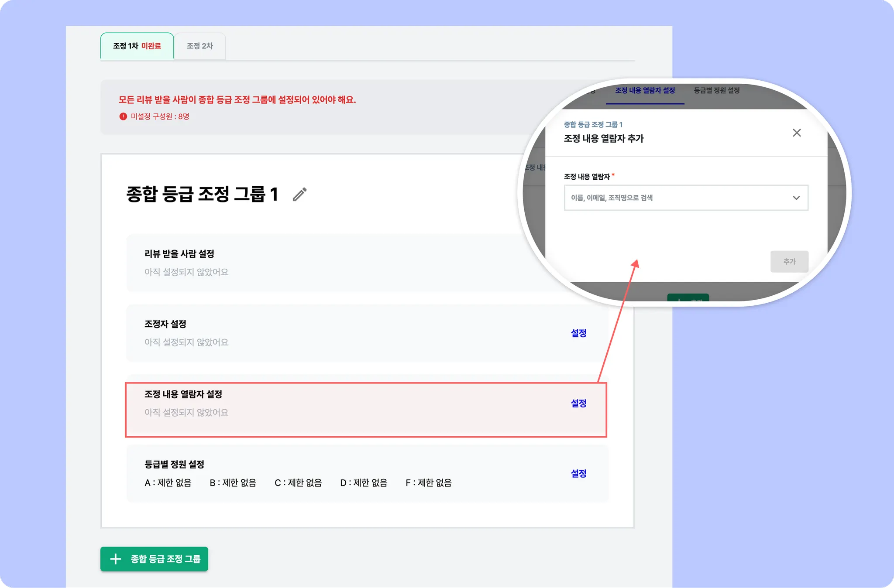Close the 조정 내용 열람자 추가 dialog
894x588 pixels.
click(797, 133)
